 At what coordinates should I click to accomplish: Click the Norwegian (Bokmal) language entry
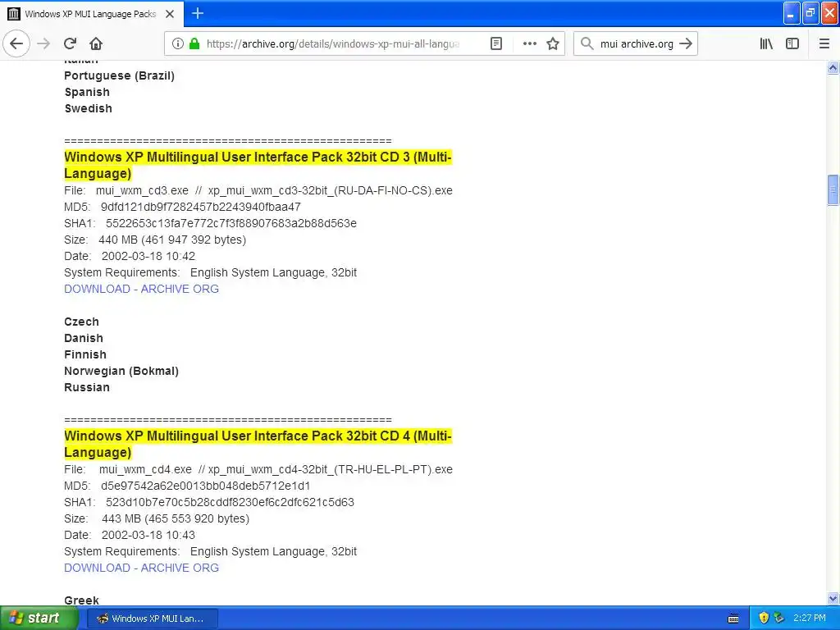click(x=121, y=372)
